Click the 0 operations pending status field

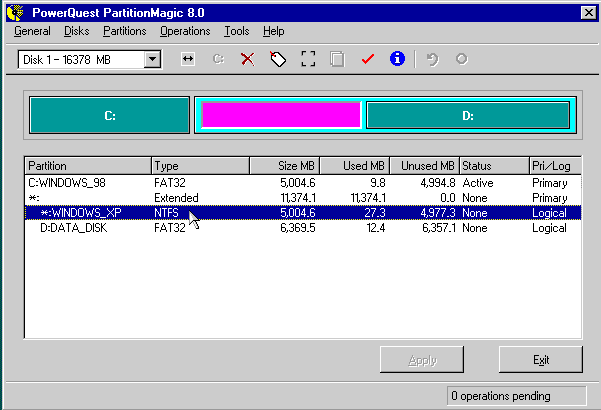coord(516,396)
